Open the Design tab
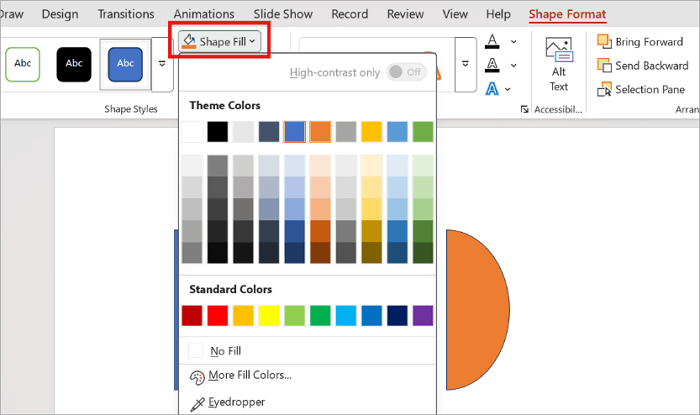The width and height of the screenshot is (700, 415). tap(60, 14)
